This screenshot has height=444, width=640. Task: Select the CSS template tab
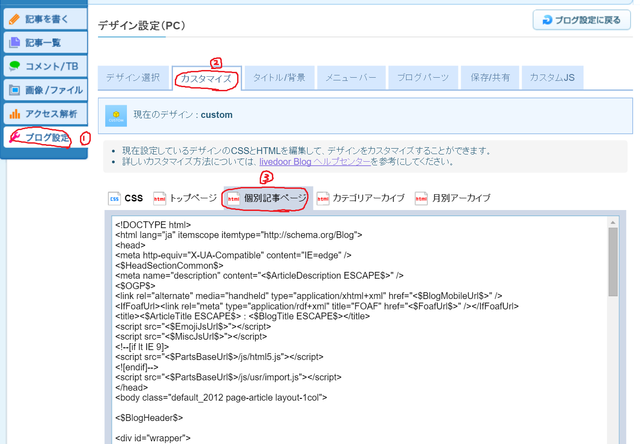click(x=126, y=198)
